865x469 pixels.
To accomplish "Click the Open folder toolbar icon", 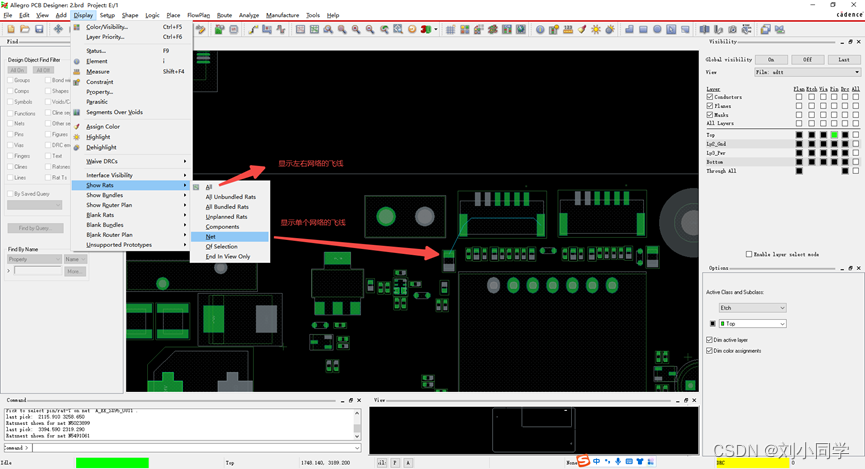I will [x=24, y=29].
